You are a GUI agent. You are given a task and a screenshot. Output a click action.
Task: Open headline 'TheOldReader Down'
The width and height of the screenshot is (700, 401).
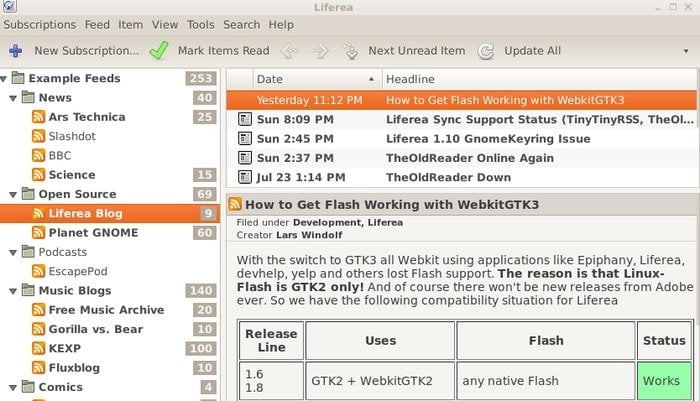(x=449, y=177)
